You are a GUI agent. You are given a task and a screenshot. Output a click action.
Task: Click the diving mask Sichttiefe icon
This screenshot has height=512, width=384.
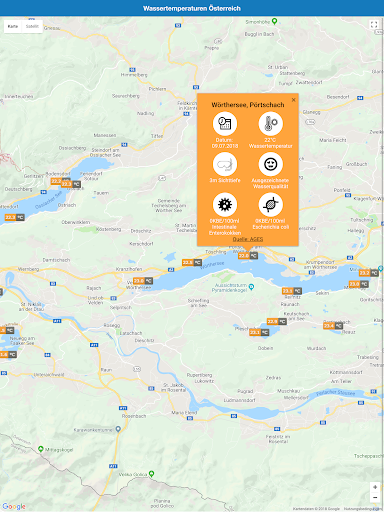(x=225, y=164)
